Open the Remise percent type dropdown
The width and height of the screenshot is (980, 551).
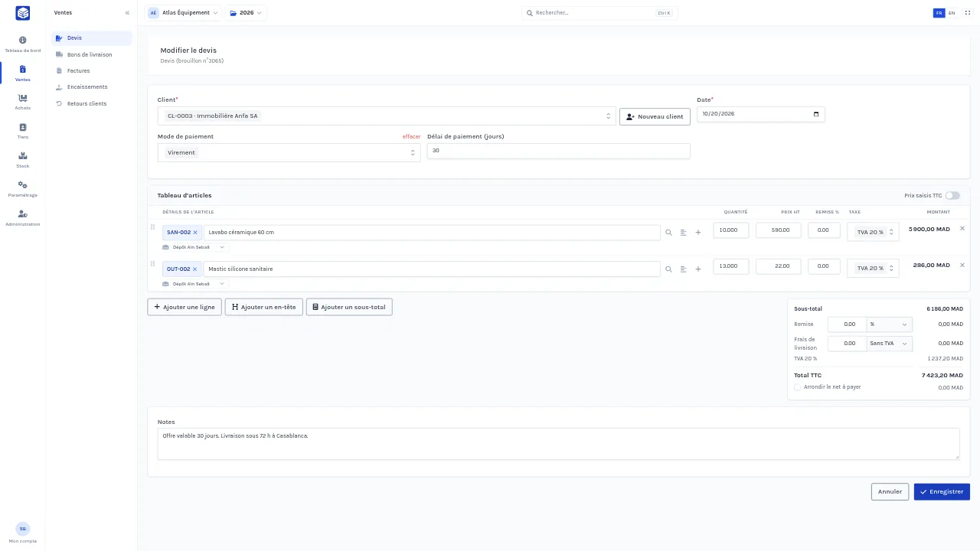click(890, 324)
